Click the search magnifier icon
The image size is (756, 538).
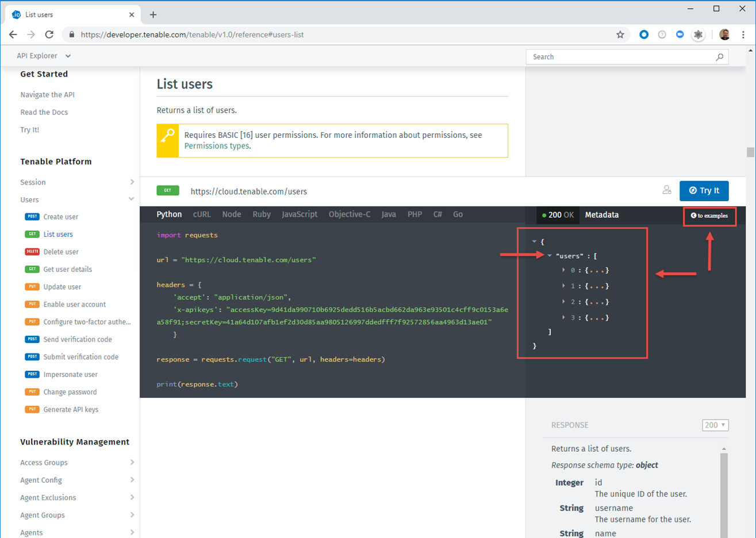[719, 57]
